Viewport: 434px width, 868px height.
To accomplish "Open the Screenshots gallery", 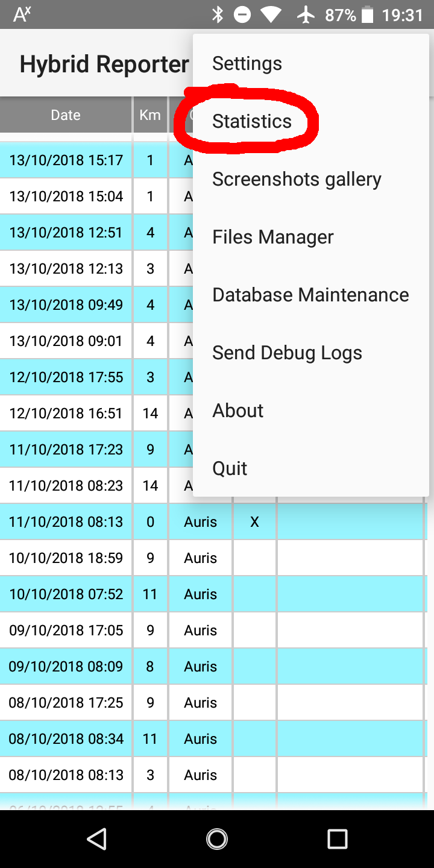I will pos(297,178).
